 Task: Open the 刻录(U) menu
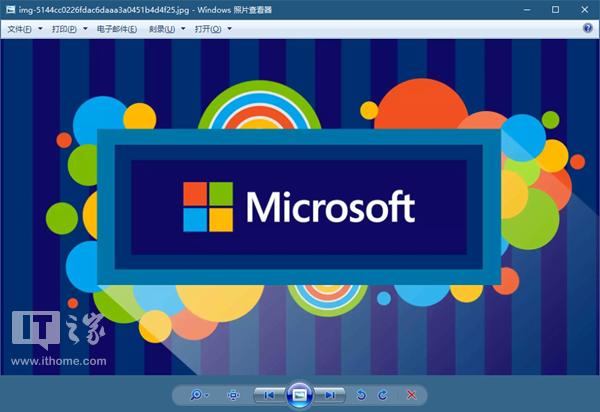pos(162,29)
